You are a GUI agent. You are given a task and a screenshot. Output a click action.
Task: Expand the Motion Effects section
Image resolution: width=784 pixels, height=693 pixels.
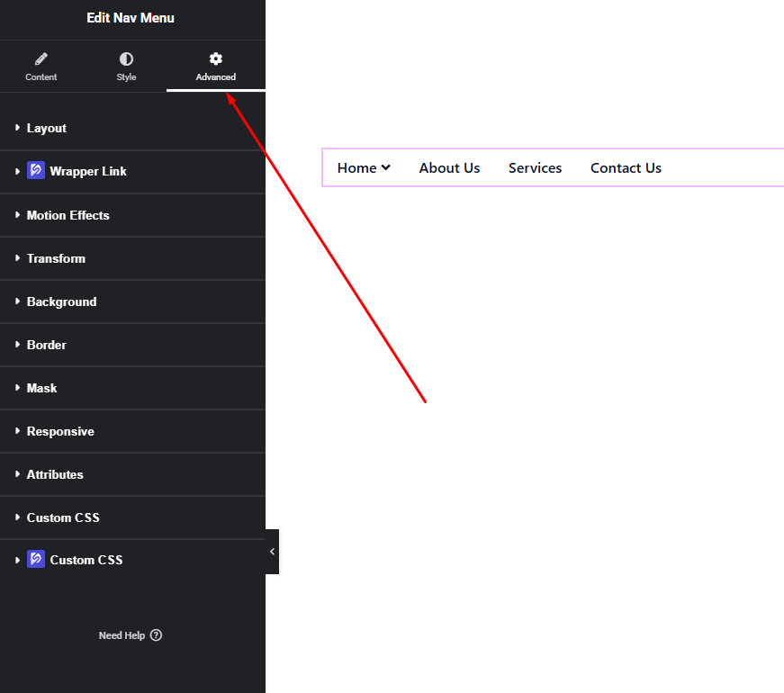(68, 215)
